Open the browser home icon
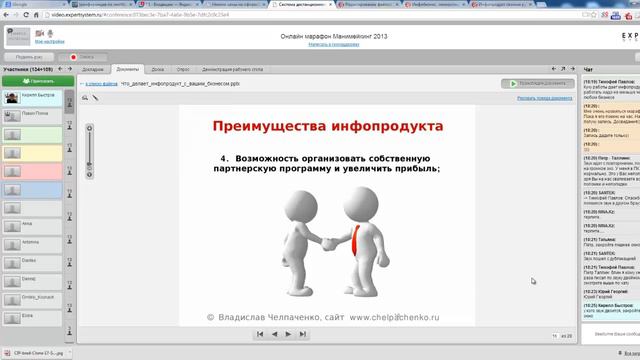Image resolution: width=640 pixels, height=360 pixels. (x=36, y=15)
